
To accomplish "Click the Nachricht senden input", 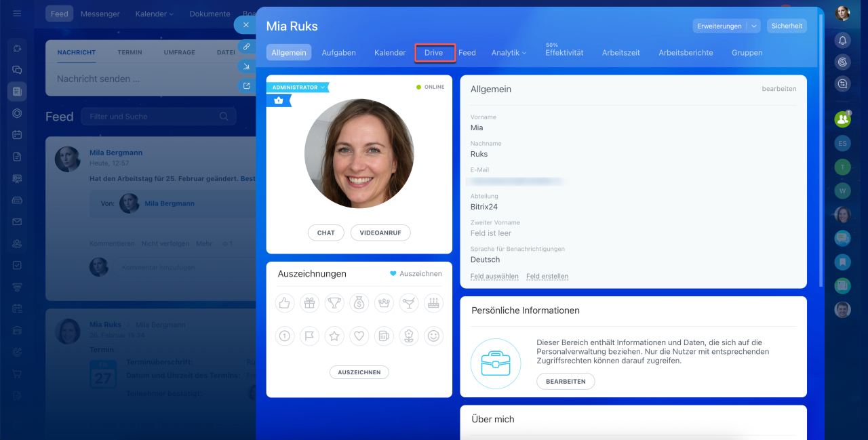I will 151,79.
